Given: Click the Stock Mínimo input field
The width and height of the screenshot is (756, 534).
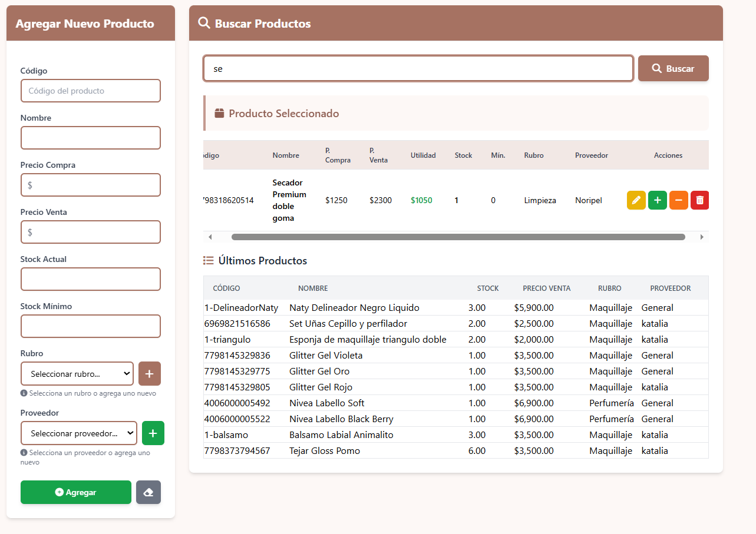Looking at the screenshot, I should (91, 327).
